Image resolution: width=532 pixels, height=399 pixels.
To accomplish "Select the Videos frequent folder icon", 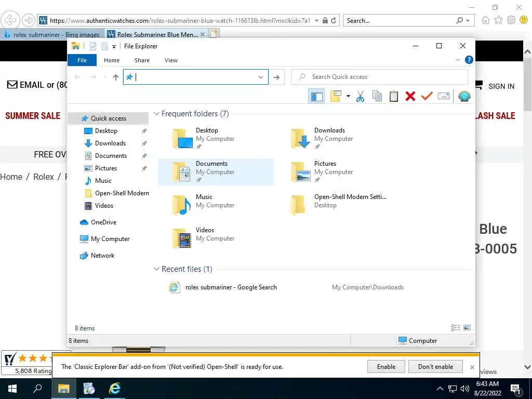I will (x=182, y=238).
